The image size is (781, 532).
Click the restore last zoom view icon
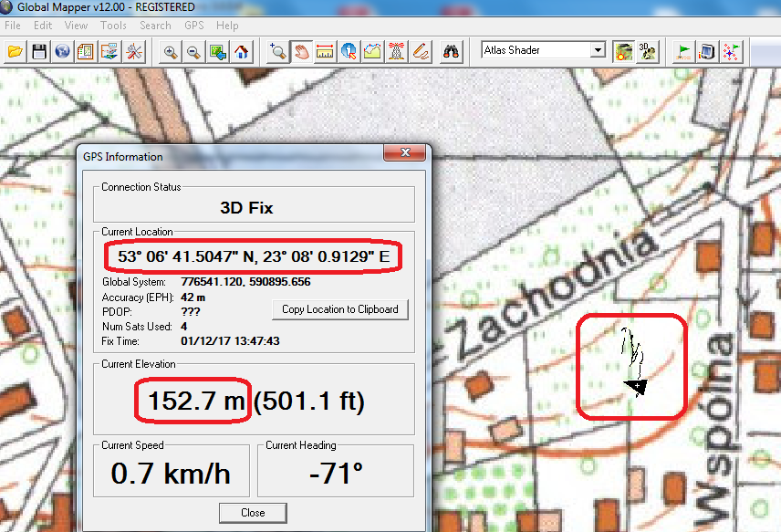[218, 51]
